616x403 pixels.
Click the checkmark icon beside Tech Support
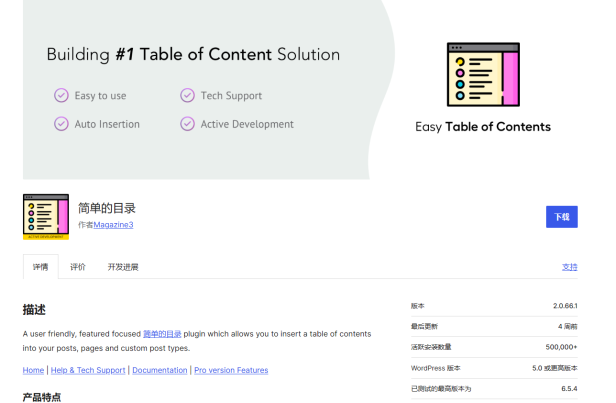[x=187, y=95]
